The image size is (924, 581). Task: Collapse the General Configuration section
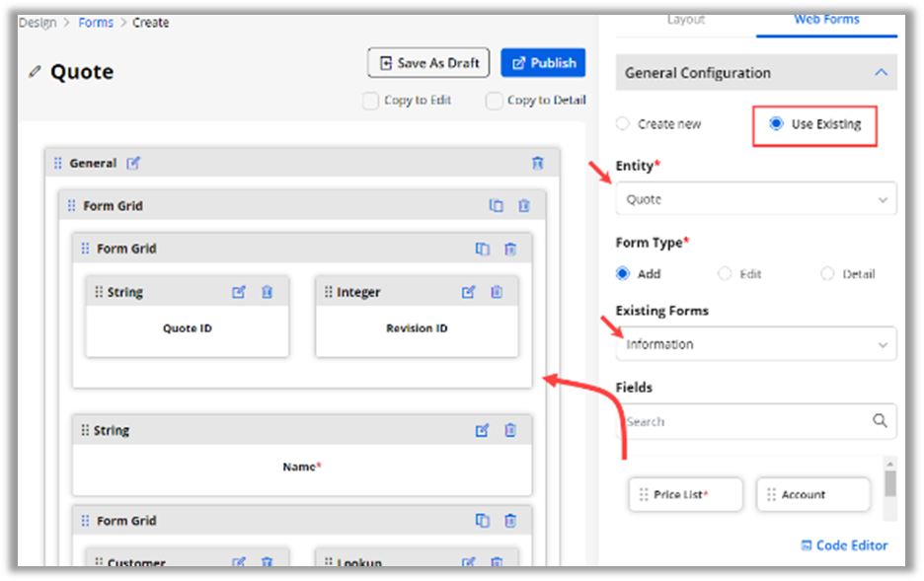881,73
